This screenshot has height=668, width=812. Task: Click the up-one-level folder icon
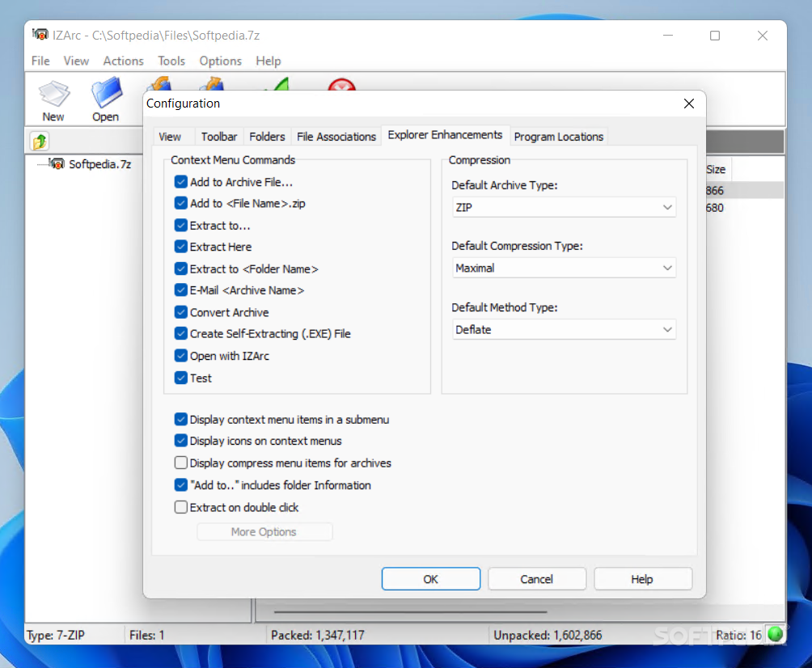[40, 142]
